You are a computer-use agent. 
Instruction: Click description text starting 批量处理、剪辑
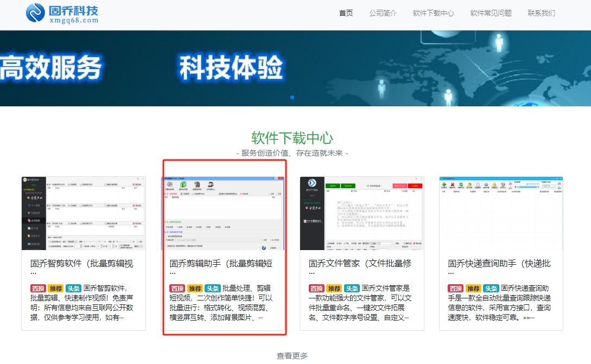coord(221,303)
